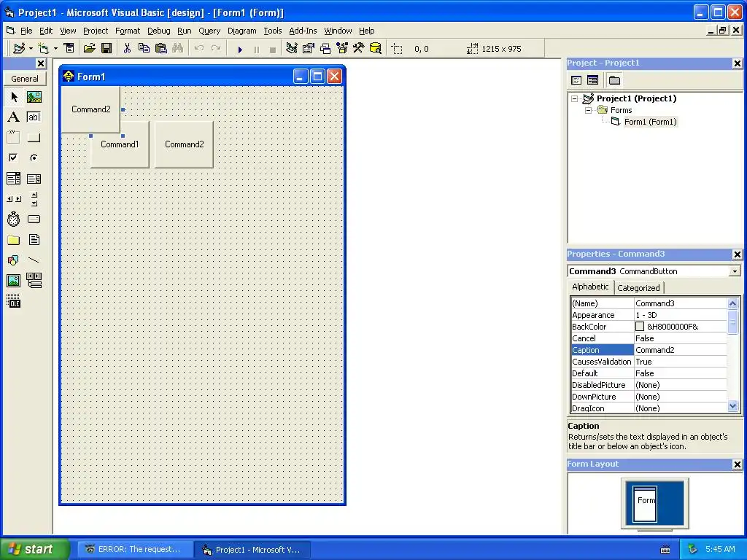Switch to the ERROR taskbar window
The height and width of the screenshot is (560, 747).
coord(134,550)
